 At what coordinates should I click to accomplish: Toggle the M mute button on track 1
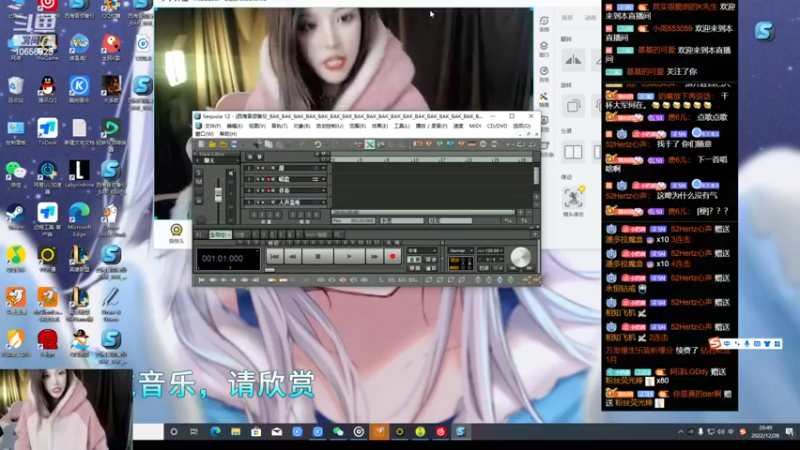point(199,182)
